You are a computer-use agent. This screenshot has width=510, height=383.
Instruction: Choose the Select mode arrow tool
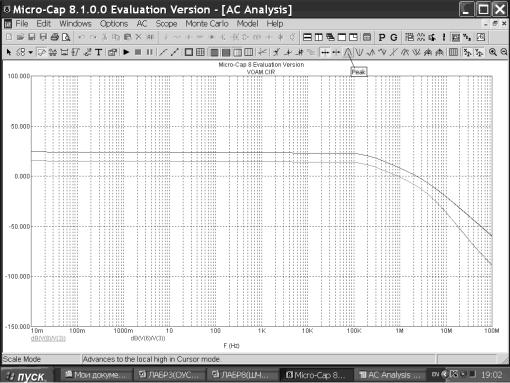click(x=9, y=52)
